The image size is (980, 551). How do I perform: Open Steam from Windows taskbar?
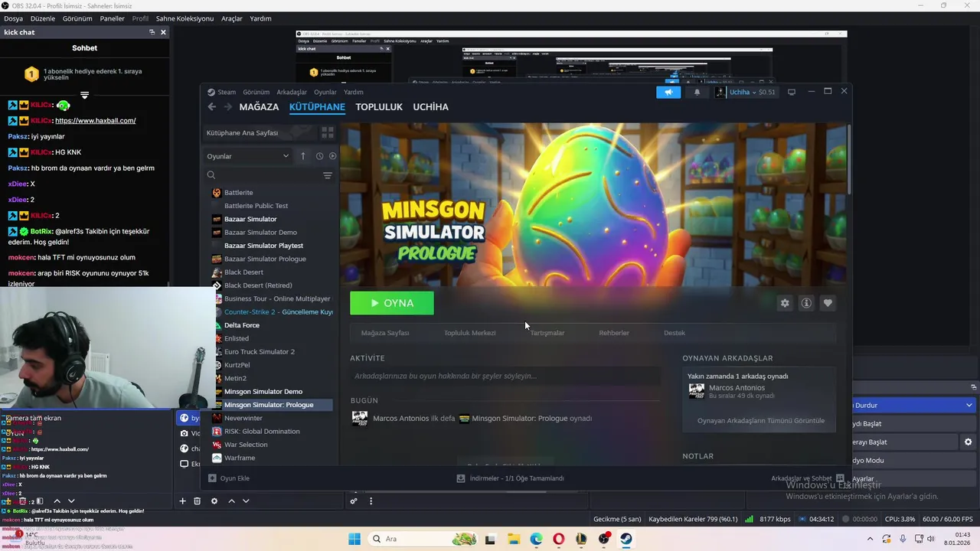626,539
